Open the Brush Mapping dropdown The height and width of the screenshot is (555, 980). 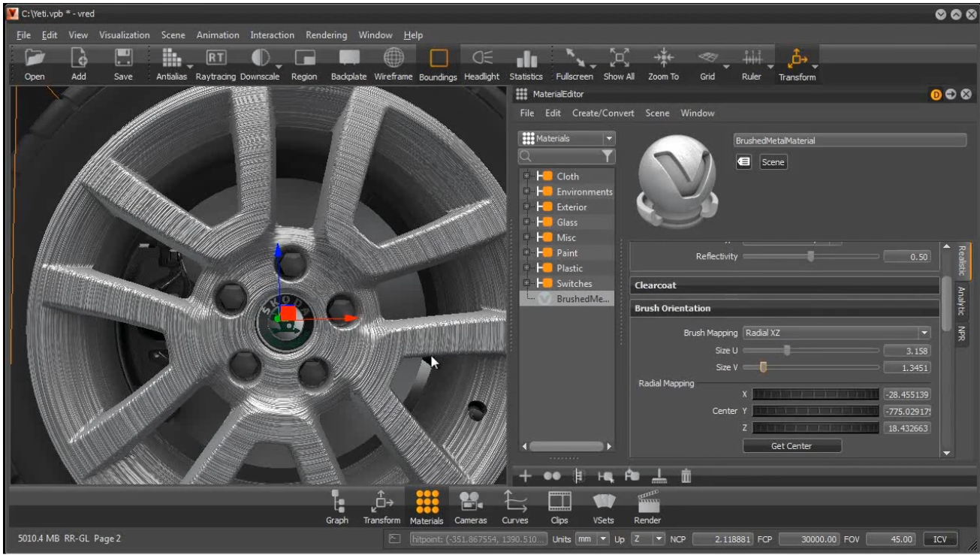(x=837, y=333)
